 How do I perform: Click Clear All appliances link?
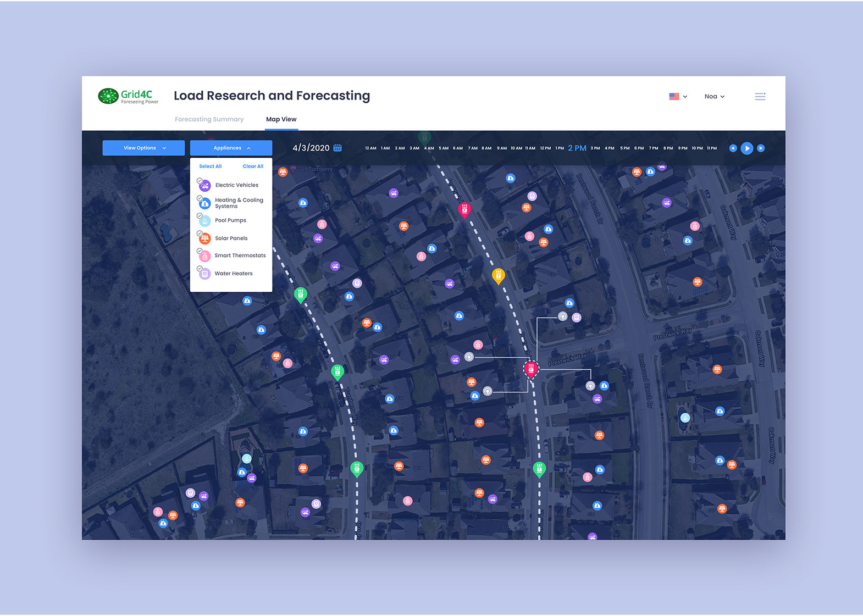253,167
